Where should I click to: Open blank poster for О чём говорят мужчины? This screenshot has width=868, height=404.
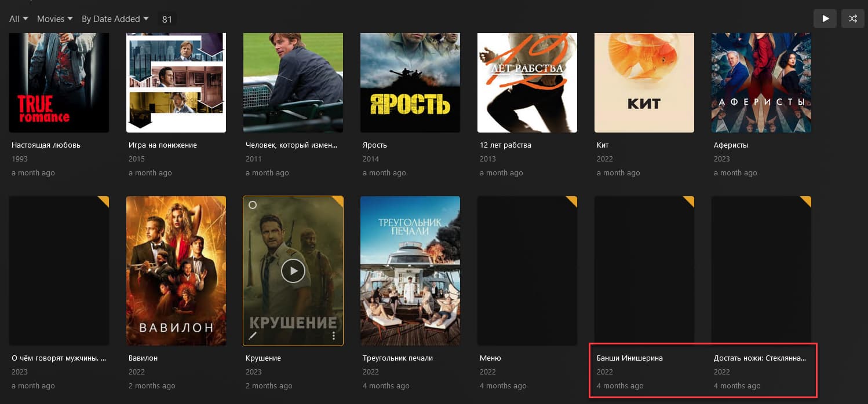(59, 271)
